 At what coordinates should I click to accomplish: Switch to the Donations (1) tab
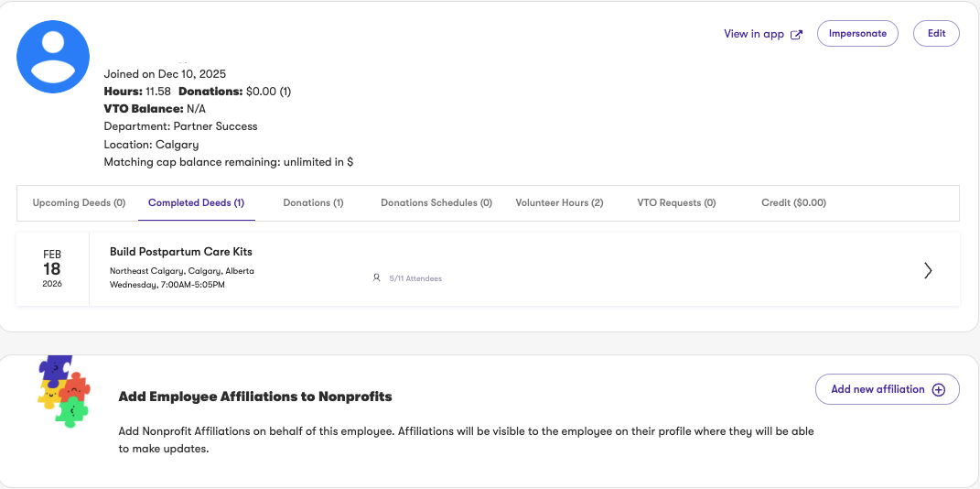pyautogui.click(x=313, y=203)
